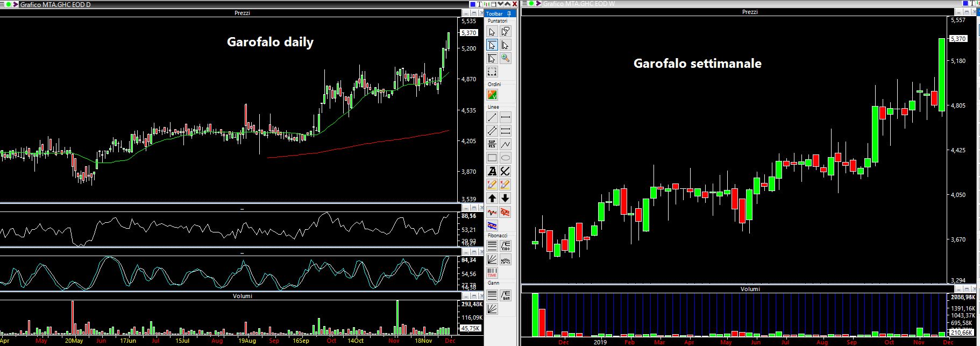The height and width of the screenshot is (346, 980).
Task: Select the blue regression channel tool
Action: pos(492,225)
